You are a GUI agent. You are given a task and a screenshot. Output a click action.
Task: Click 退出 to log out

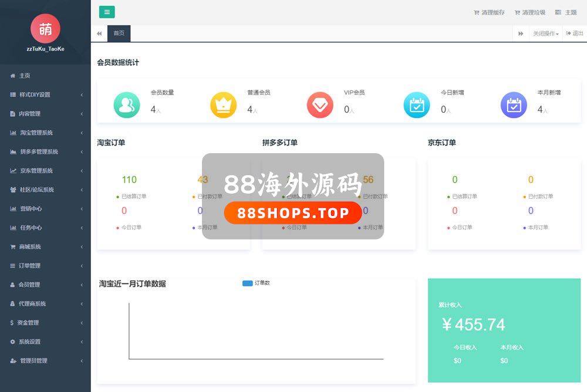point(575,33)
